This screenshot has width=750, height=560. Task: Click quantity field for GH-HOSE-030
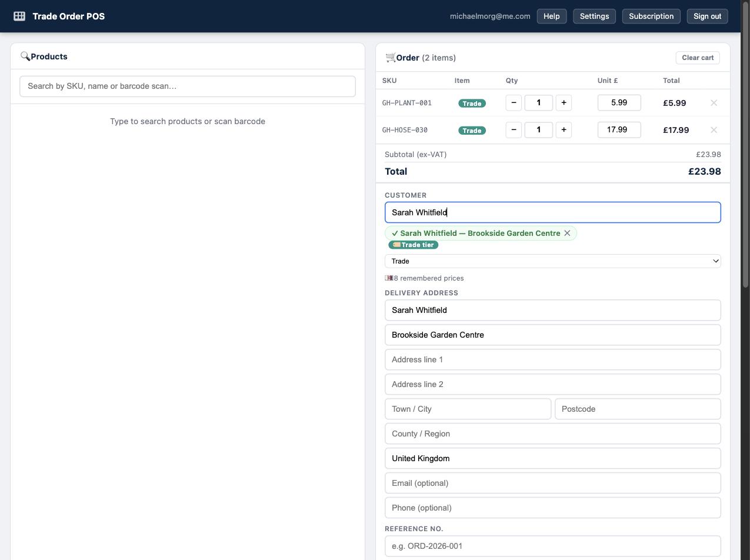point(538,129)
